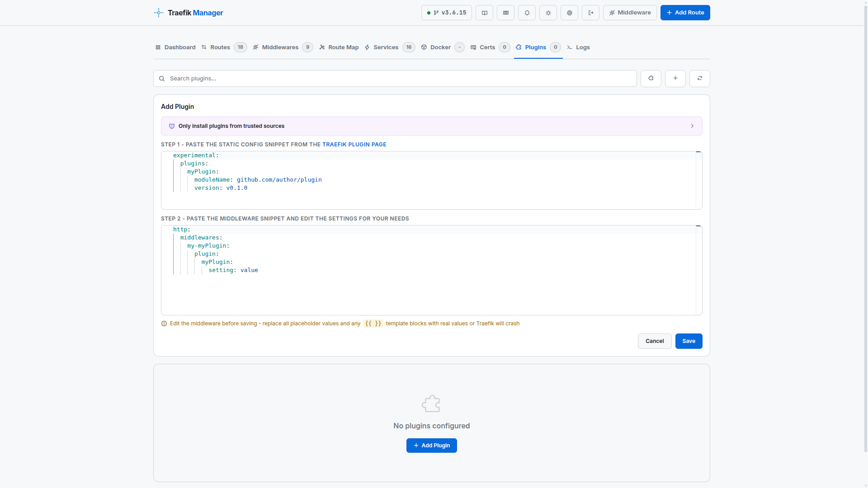The image size is (868, 488).
Task: Click the Step 2 editor scrollbar track
Action: click(x=699, y=270)
